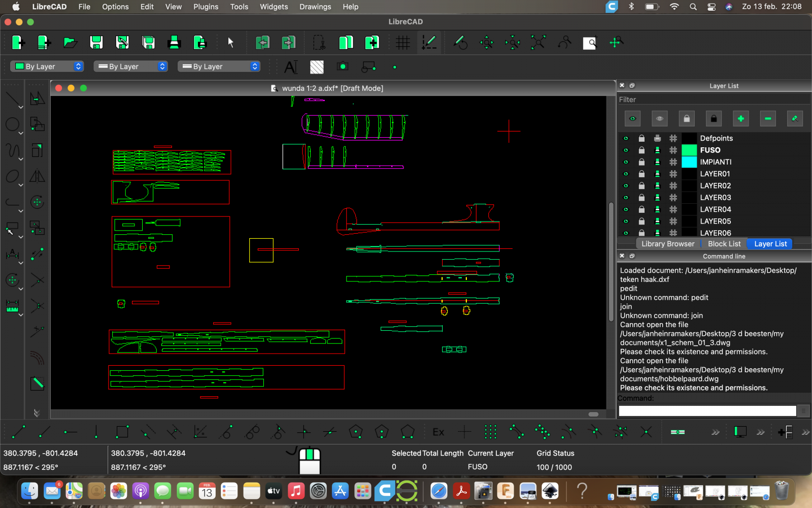
Task: Open the Plugins menu
Action: coord(206,7)
